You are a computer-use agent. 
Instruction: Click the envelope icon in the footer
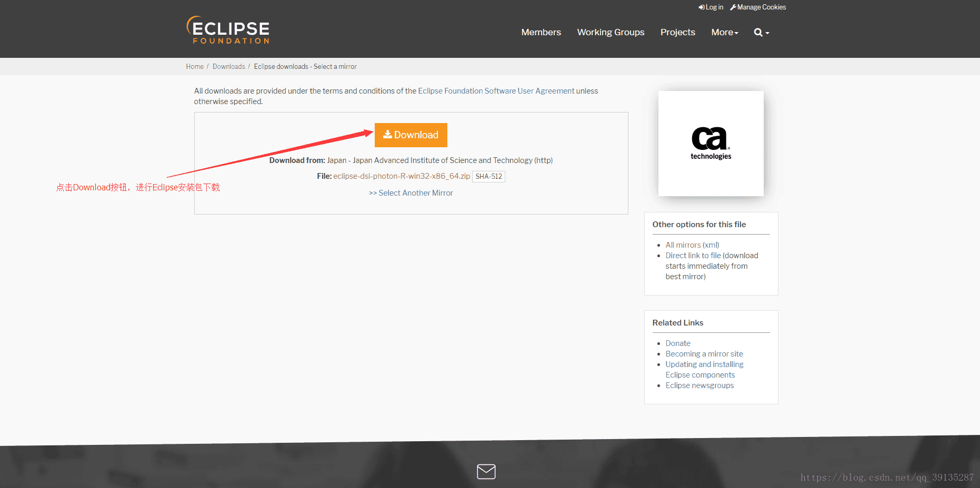tap(486, 472)
